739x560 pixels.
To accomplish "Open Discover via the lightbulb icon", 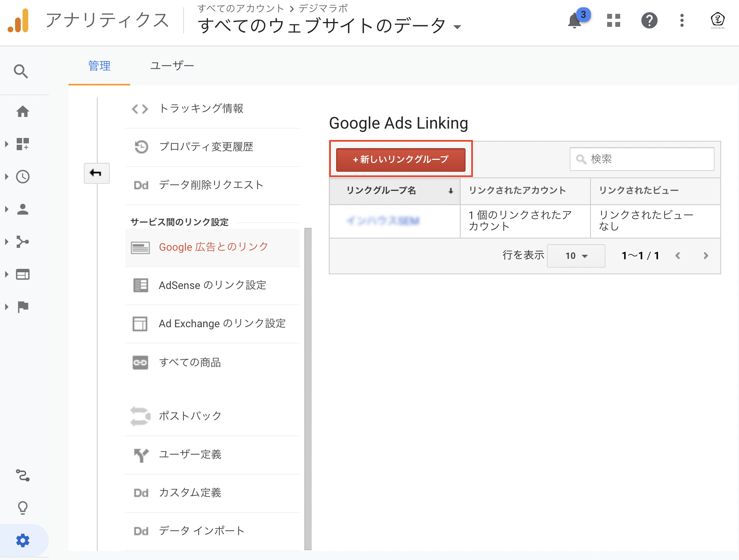I will 23,507.
